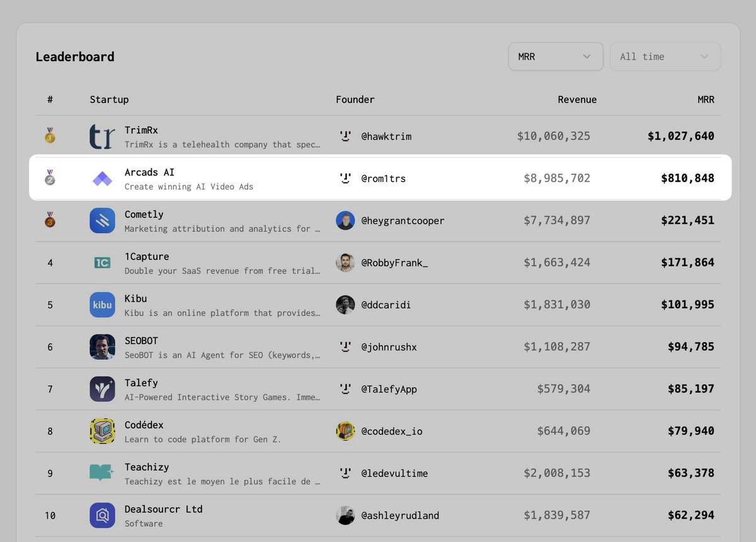
Task: Visit founder handle @ashleyrudland
Action: tap(400, 516)
